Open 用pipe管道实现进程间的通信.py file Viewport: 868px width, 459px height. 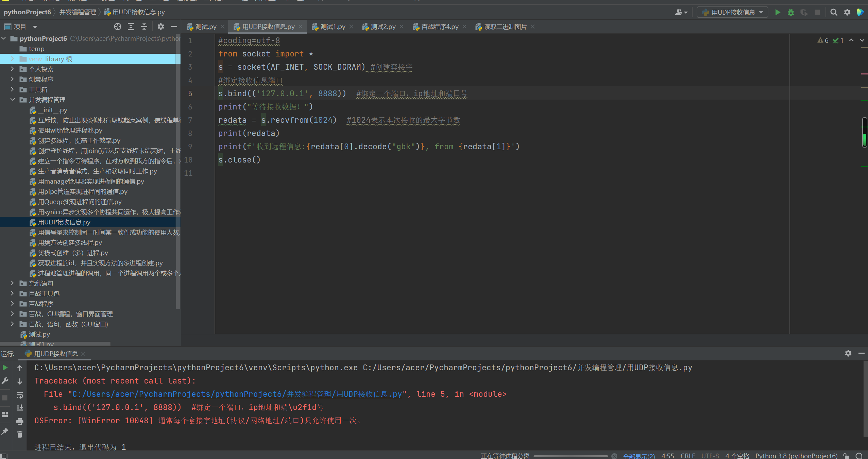click(83, 191)
